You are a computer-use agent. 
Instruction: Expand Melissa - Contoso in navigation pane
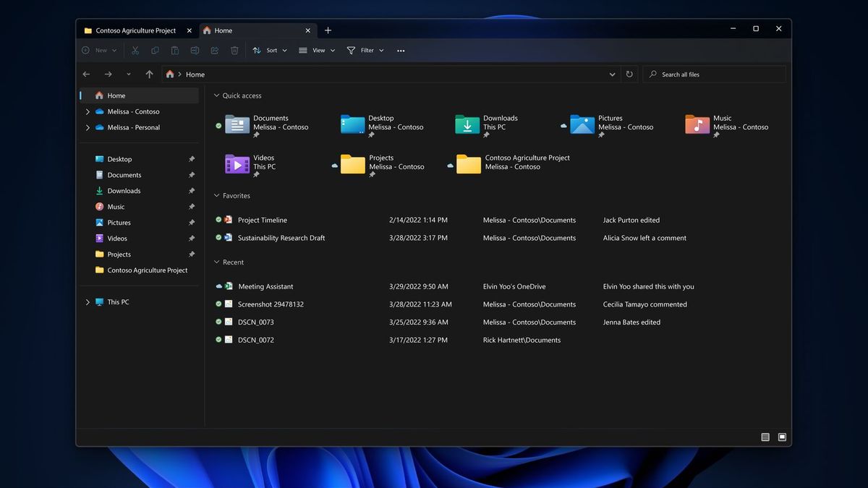tap(88, 112)
